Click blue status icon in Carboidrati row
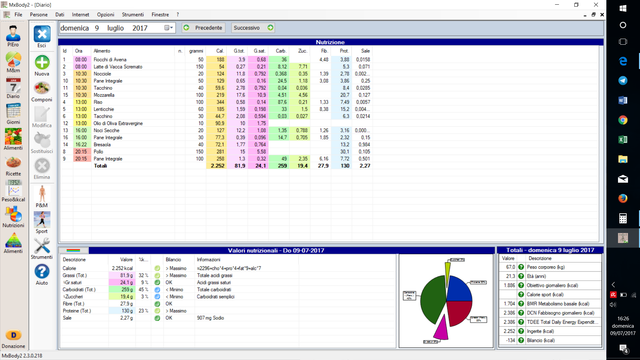The width and height of the screenshot is (640, 360). (157, 289)
